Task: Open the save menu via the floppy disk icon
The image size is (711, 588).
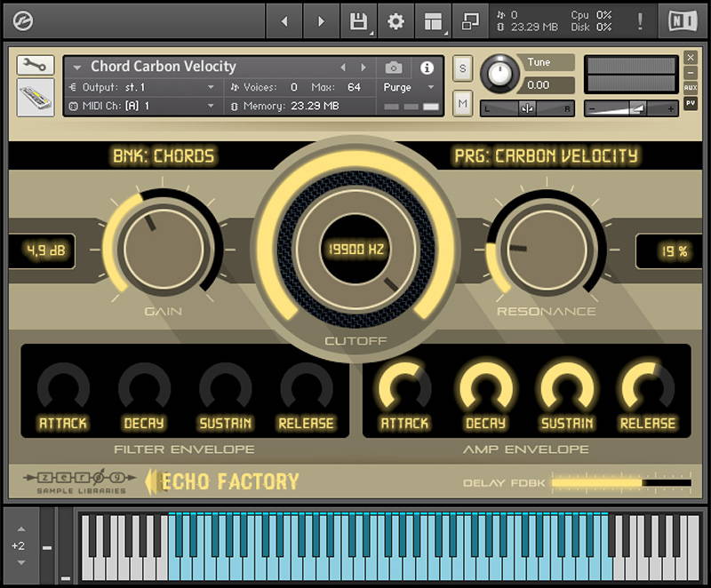Action: click(359, 20)
